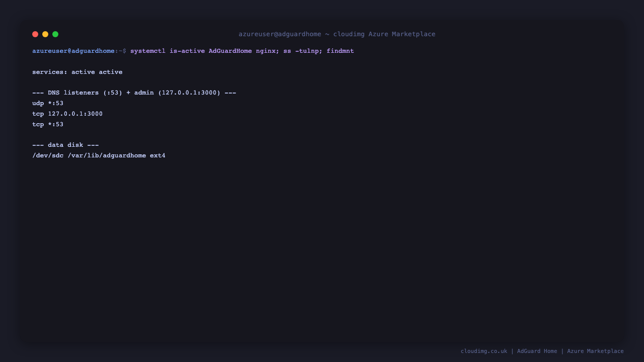This screenshot has width=644, height=362.
Task: Click the 'tcp *:53' output line
Action: (48, 124)
